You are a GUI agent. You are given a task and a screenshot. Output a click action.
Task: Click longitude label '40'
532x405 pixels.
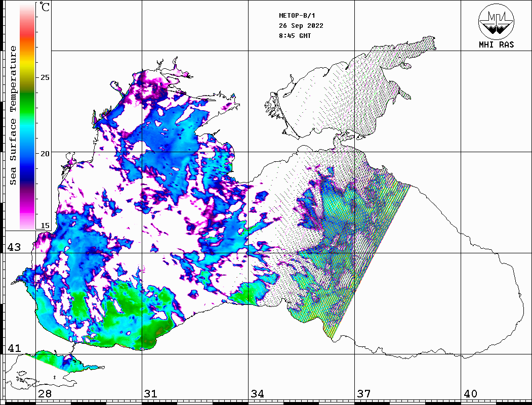coord(470,394)
